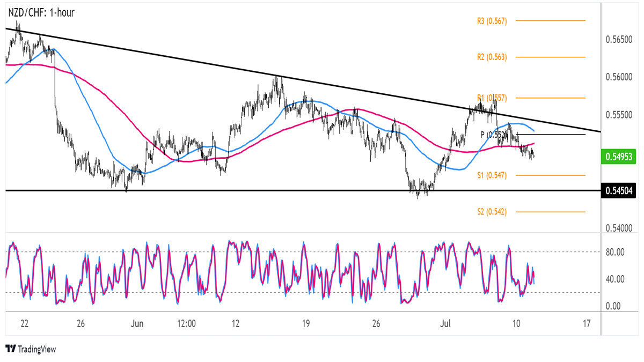Select the S1 (0.547) support label
The height and width of the screenshot is (362, 644).
(x=492, y=175)
